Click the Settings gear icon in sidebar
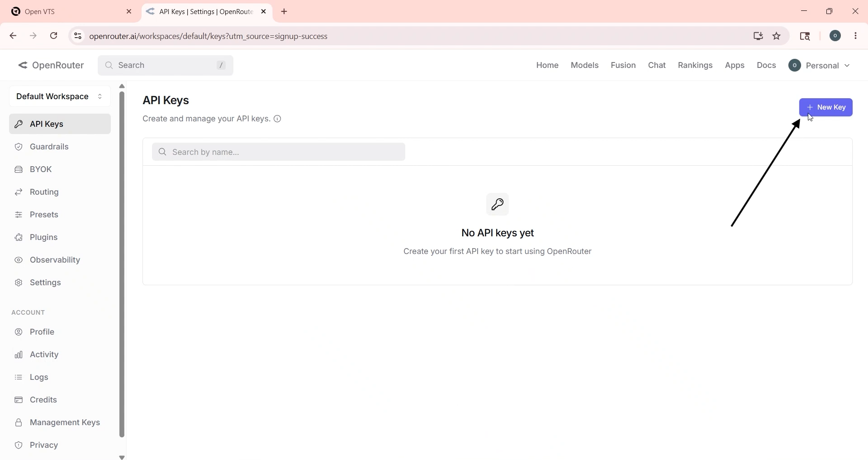This screenshot has width=868, height=460. point(19,283)
